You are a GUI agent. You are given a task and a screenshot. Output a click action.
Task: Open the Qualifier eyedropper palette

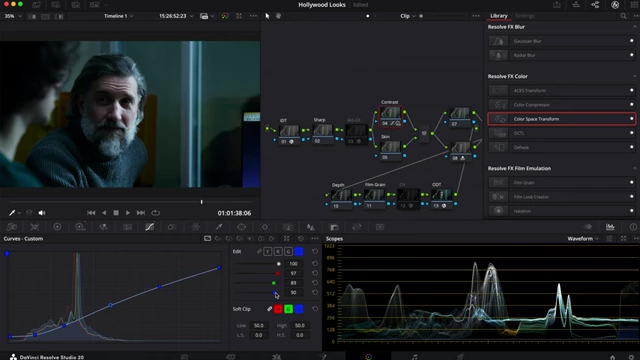219,227
